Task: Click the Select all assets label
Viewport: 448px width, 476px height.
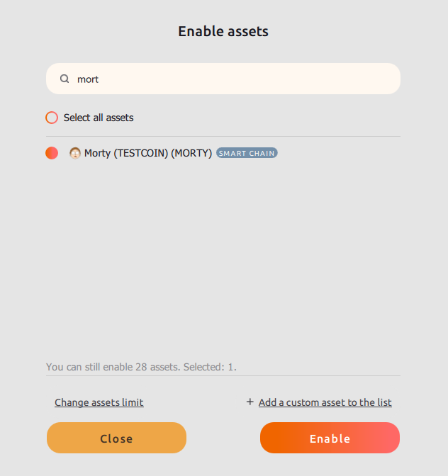Action: point(99,118)
